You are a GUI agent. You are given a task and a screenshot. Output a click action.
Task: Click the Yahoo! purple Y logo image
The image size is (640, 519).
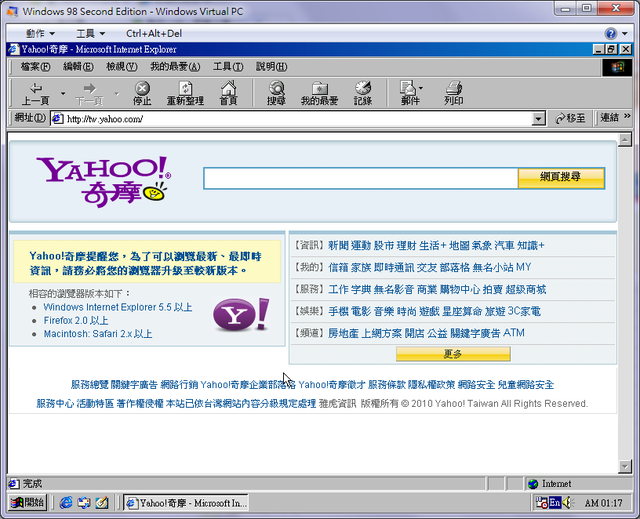241,314
